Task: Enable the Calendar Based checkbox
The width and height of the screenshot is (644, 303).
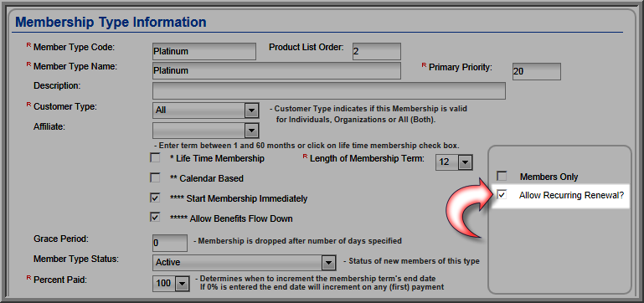Action: [155, 177]
